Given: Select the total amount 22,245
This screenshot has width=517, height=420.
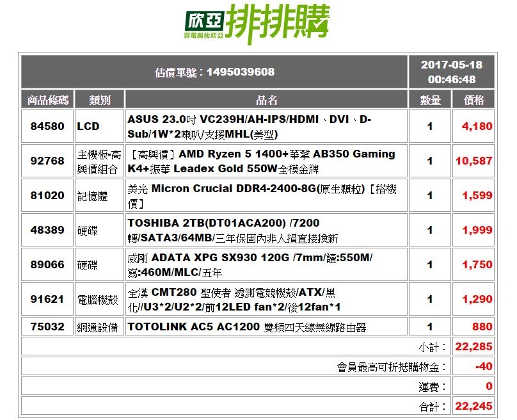Looking at the screenshot, I should coord(473,406).
